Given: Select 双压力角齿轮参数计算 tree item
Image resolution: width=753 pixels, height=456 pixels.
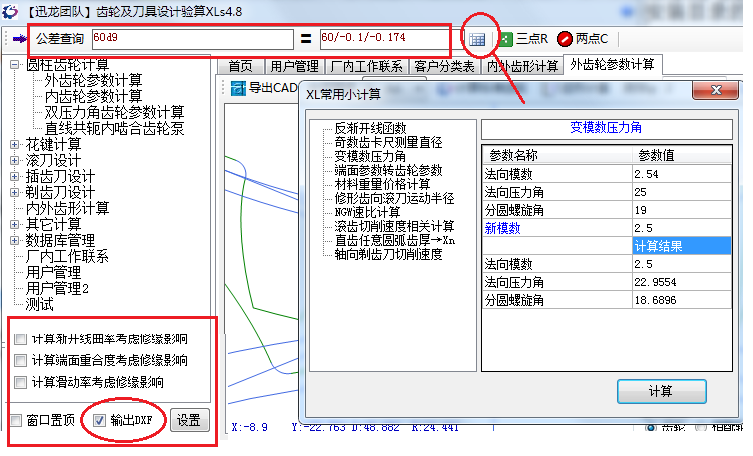Looking at the screenshot, I should click(114, 112).
